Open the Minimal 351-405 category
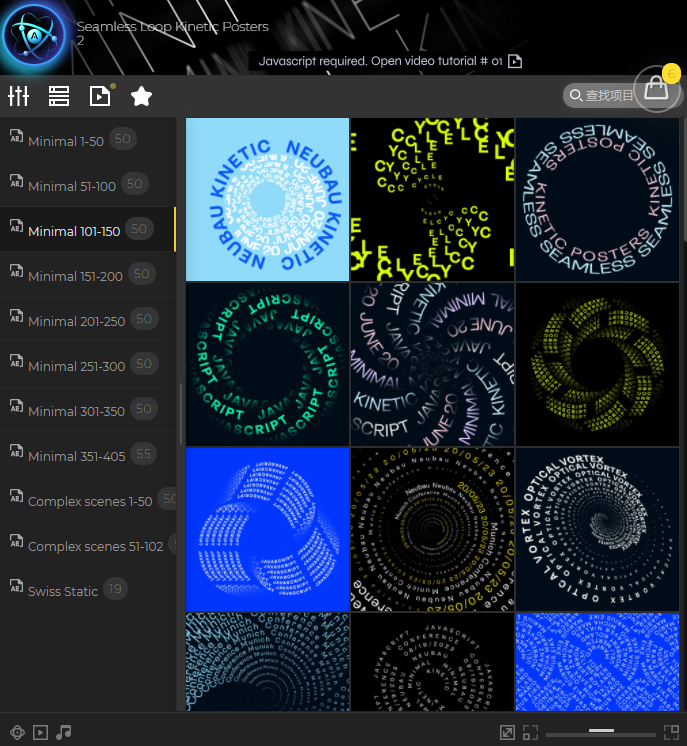This screenshot has height=746, width=687. click(88, 455)
